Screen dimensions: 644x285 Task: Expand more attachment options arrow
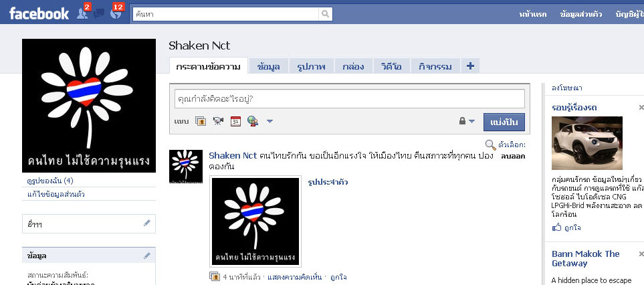pos(270,121)
